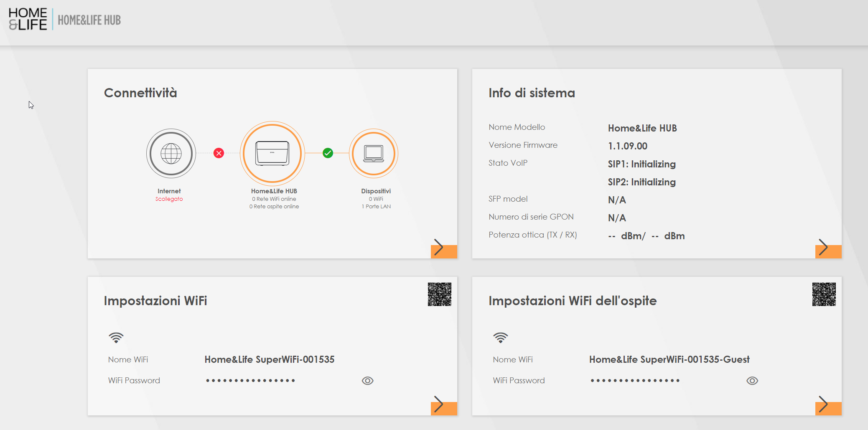Click the 'SIP1: Initializing' status
Image resolution: width=868 pixels, height=430 pixels.
[642, 164]
